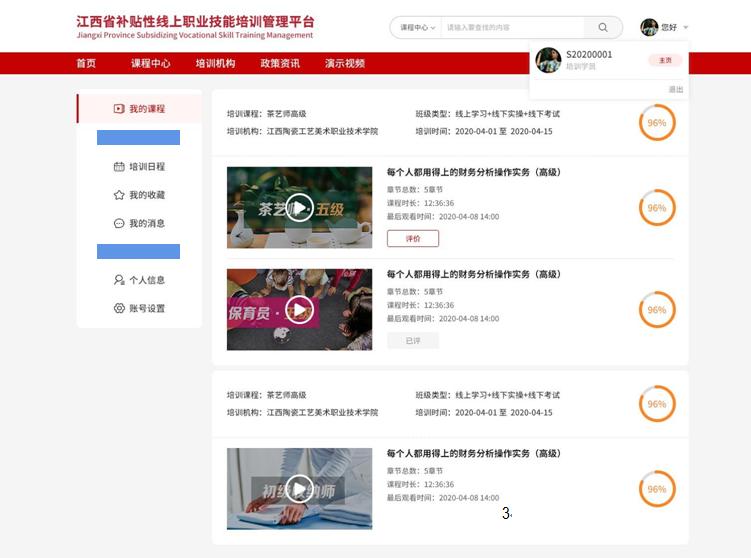Click the 我的收藏 star icon
Screen dimensions: 751x558
119,195
